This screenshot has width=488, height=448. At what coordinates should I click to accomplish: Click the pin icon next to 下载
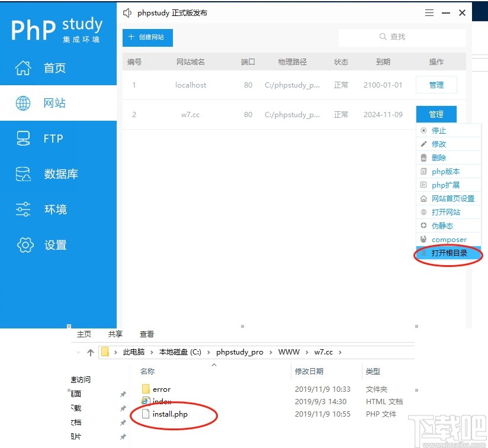(123, 408)
